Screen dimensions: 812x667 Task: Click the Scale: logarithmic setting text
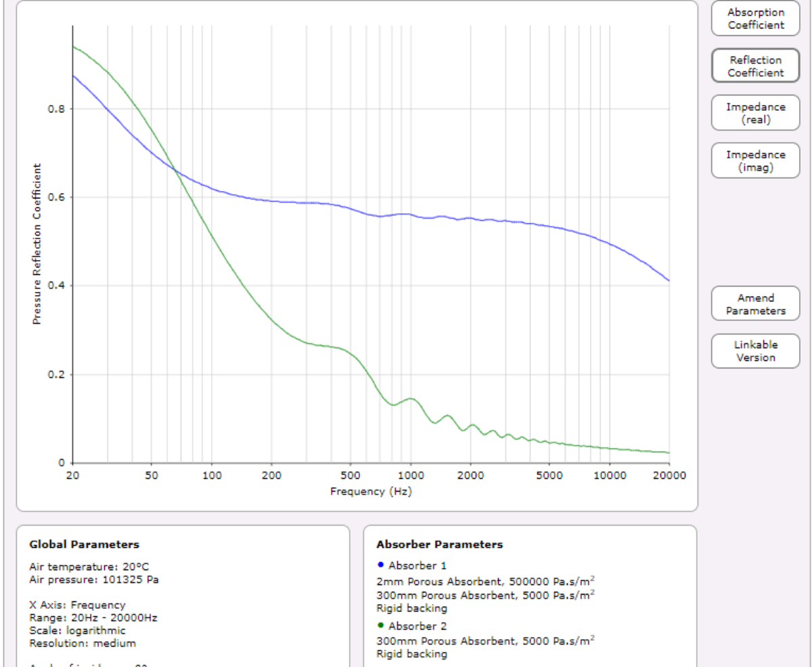pos(78,630)
